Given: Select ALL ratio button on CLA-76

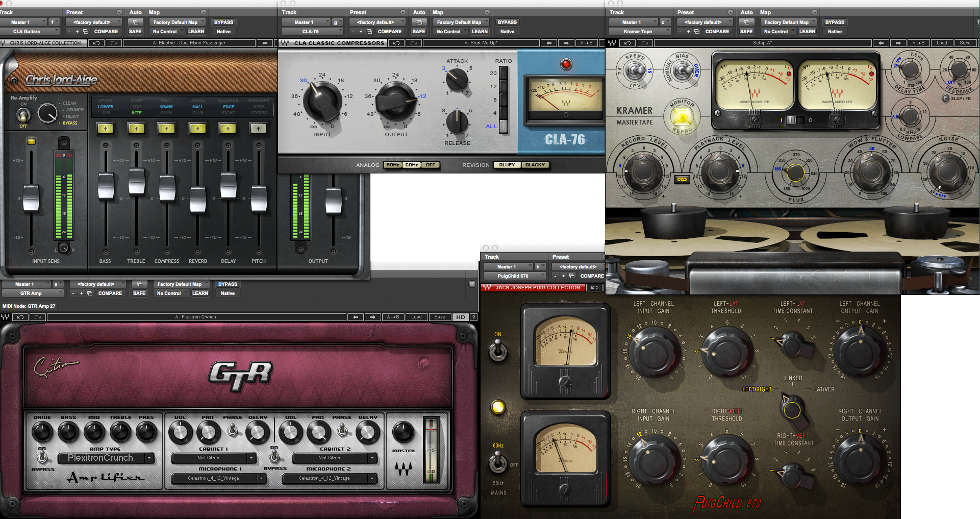Looking at the screenshot, I should pyautogui.click(x=504, y=126).
